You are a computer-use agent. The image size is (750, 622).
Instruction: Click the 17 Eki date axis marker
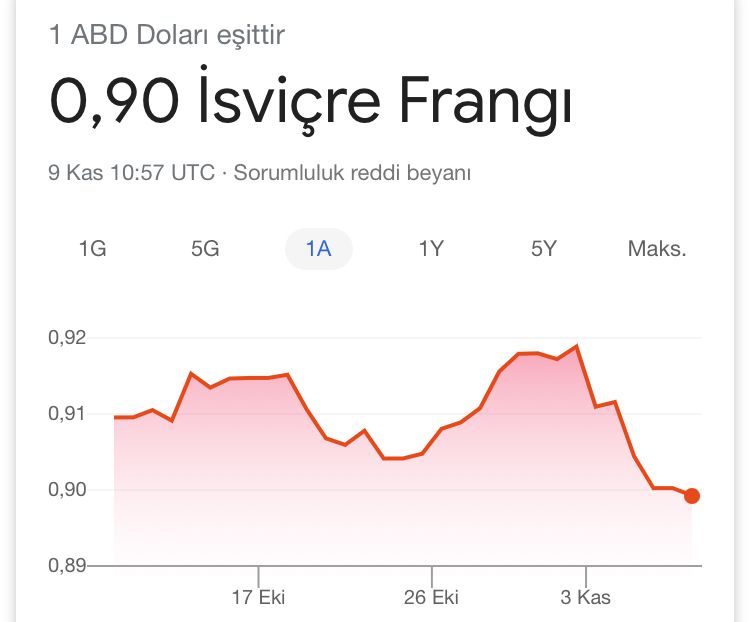(x=258, y=597)
